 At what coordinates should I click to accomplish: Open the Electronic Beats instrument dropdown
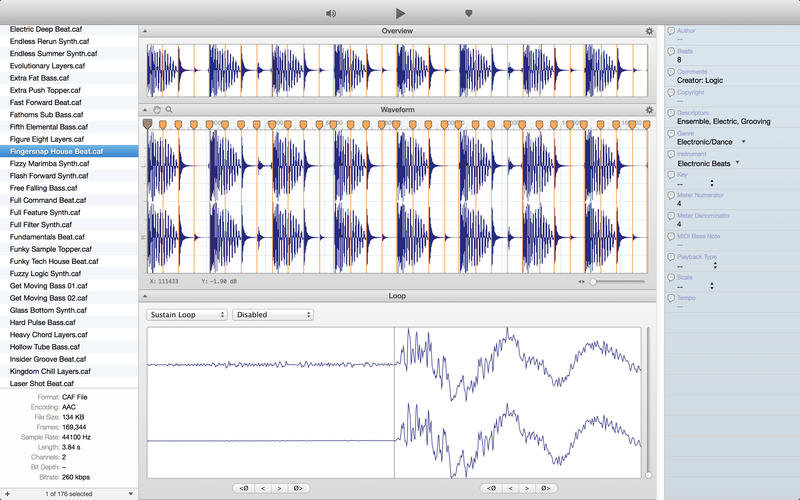[x=708, y=163]
